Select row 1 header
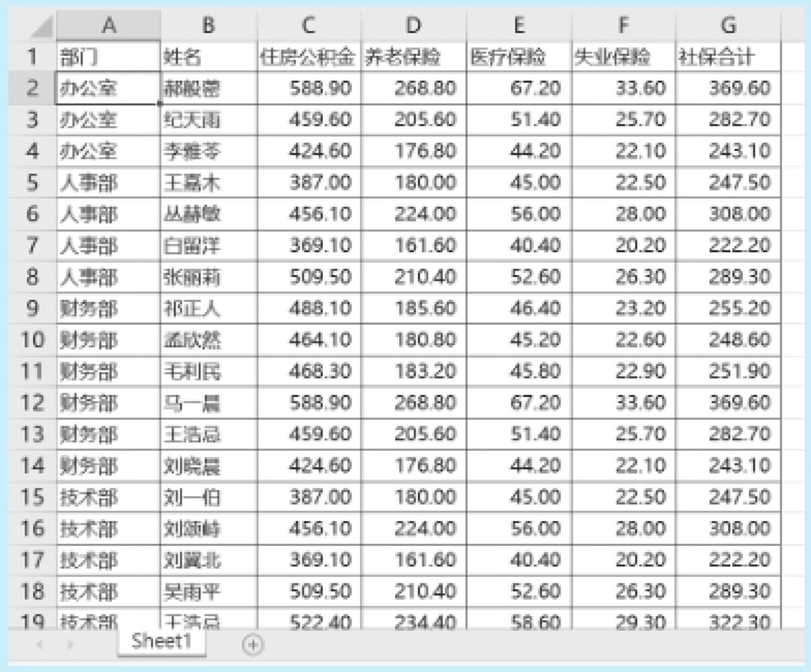 click(x=32, y=56)
